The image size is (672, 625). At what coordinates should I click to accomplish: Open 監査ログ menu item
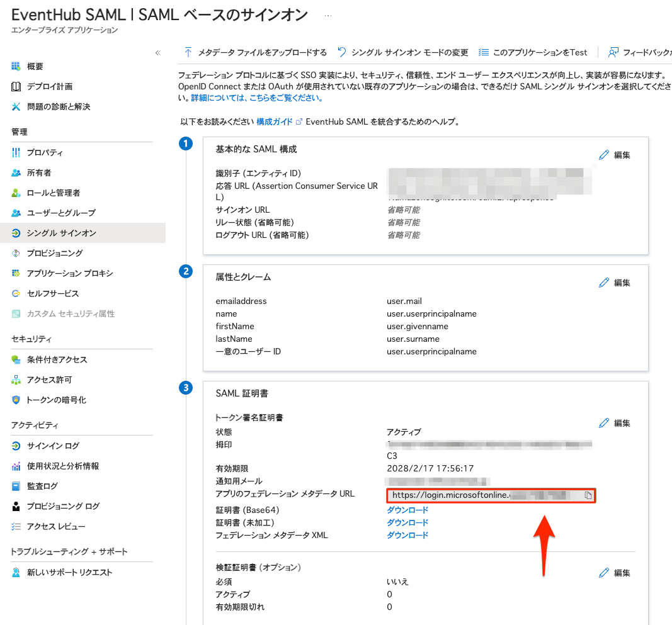[42, 486]
